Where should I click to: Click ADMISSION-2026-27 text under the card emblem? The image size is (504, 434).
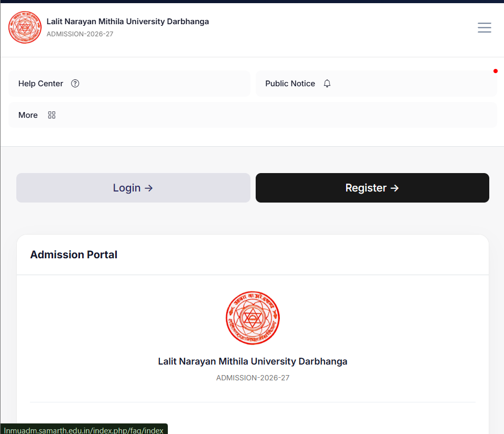(253, 378)
